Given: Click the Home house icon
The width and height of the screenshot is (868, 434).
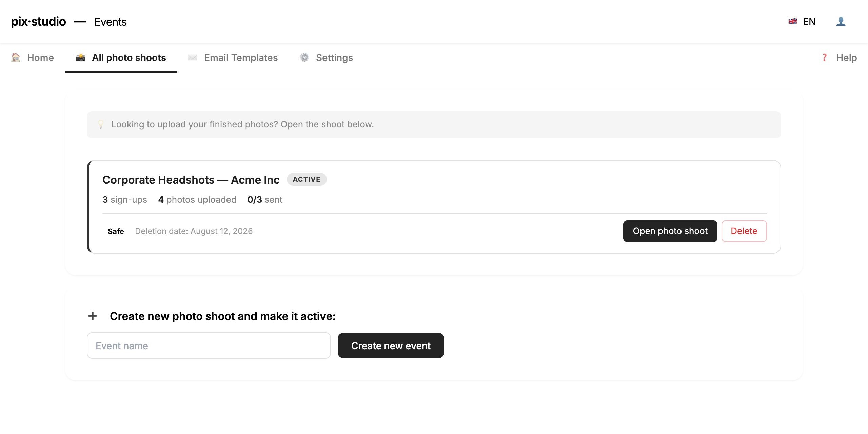Looking at the screenshot, I should point(16,58).
